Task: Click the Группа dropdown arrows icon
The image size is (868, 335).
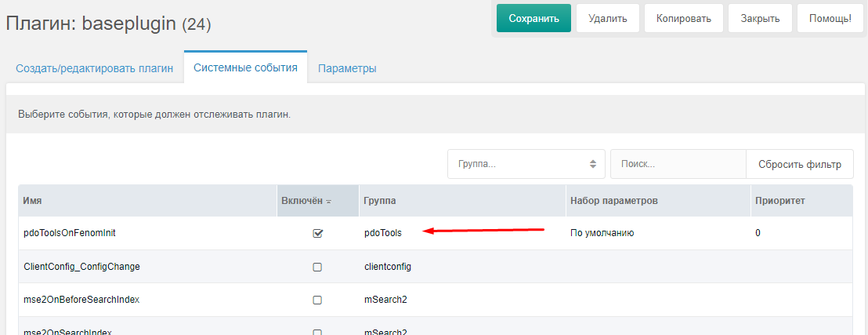Action: tap(593, 164)
